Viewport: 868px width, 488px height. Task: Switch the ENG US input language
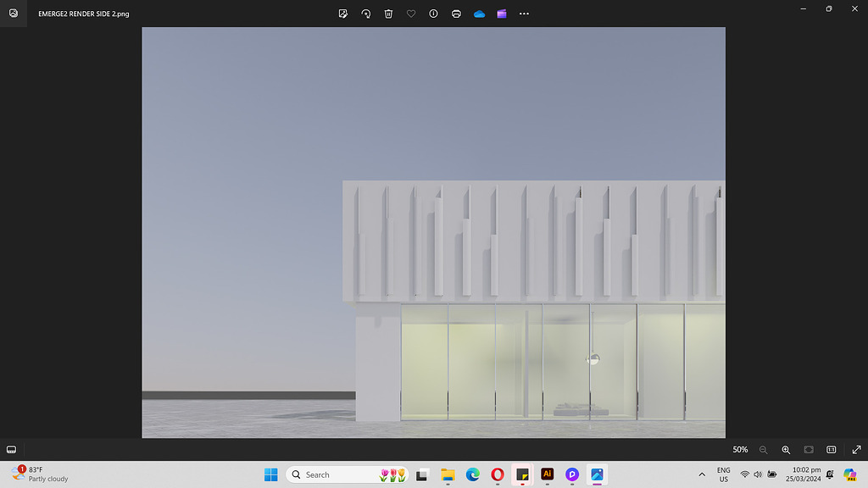click(x=723, y=474)
